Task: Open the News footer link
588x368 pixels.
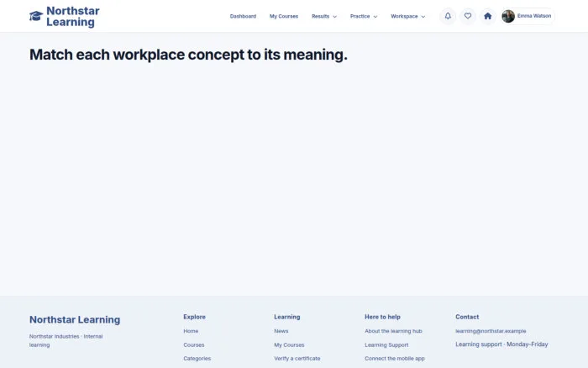Action: [281, 331]
